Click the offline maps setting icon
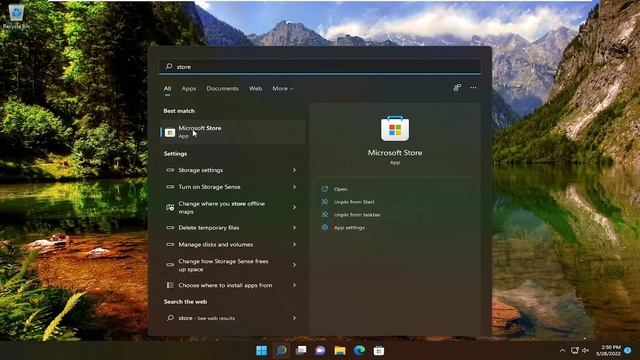The height and width of the screenshot is (360, 640). tap(170, 207)
